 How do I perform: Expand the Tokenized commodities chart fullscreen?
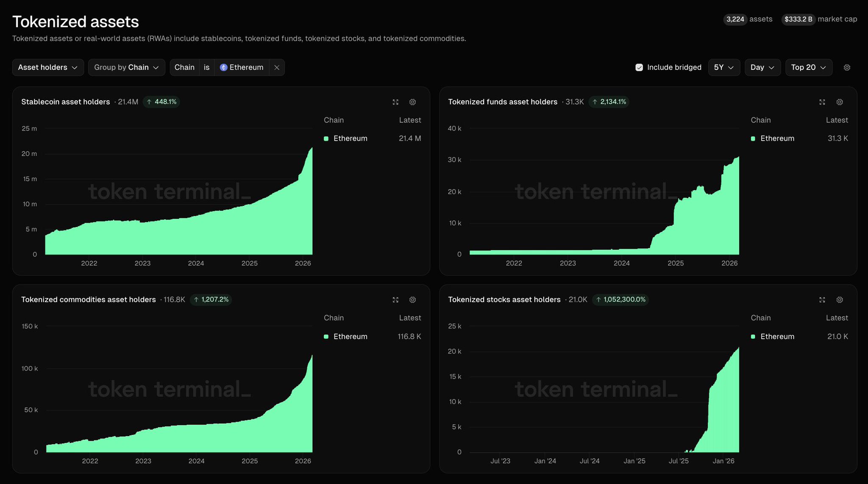(395, 300)
